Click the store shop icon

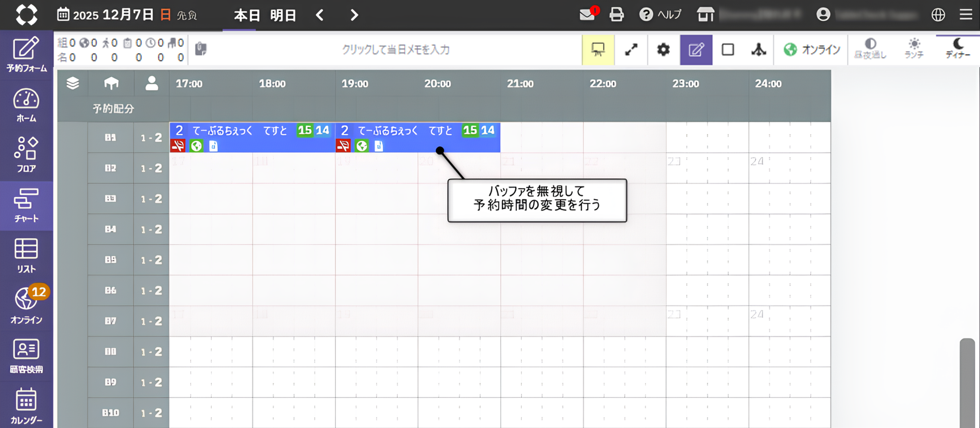(x=705, y=14)
